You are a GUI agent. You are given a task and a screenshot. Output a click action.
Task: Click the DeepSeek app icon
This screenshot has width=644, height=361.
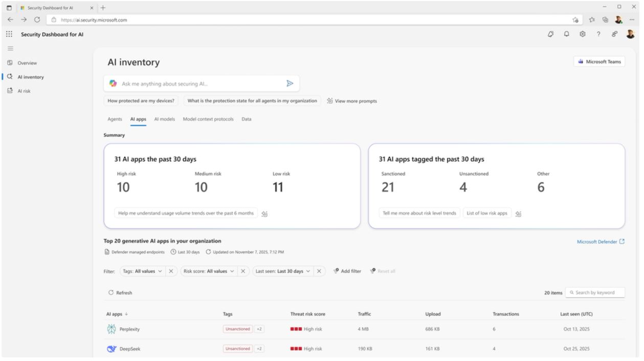[x=111, y=349]
